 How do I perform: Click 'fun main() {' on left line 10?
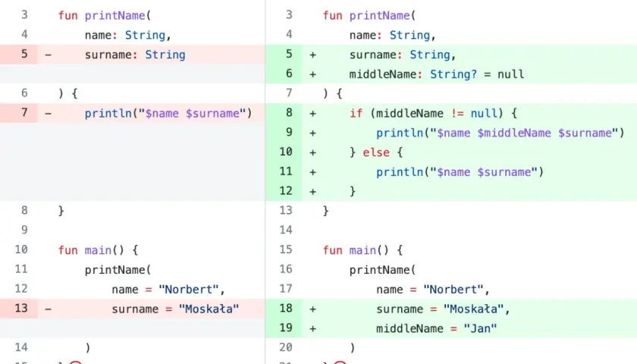pyautogui.click(x=98, y=249)
